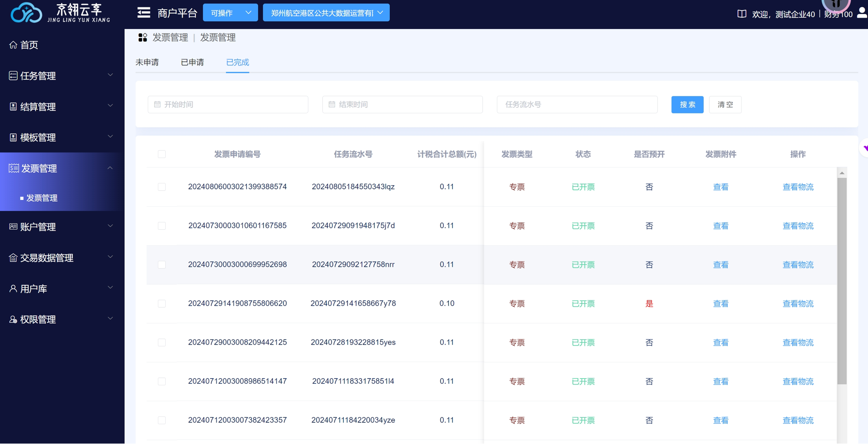Click the 搜索 search button
The width and height of the screenshot is (868, 444).
(x=687, y=105)
